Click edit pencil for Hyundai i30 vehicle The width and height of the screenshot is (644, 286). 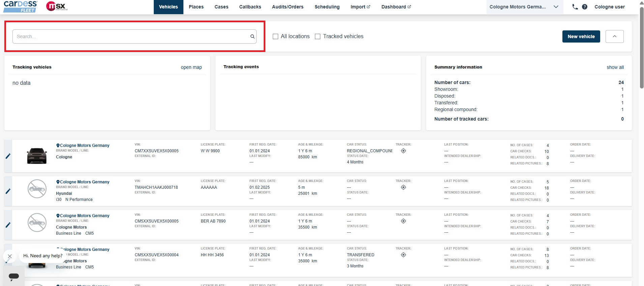pyautogui.click(x=8, y=191)
